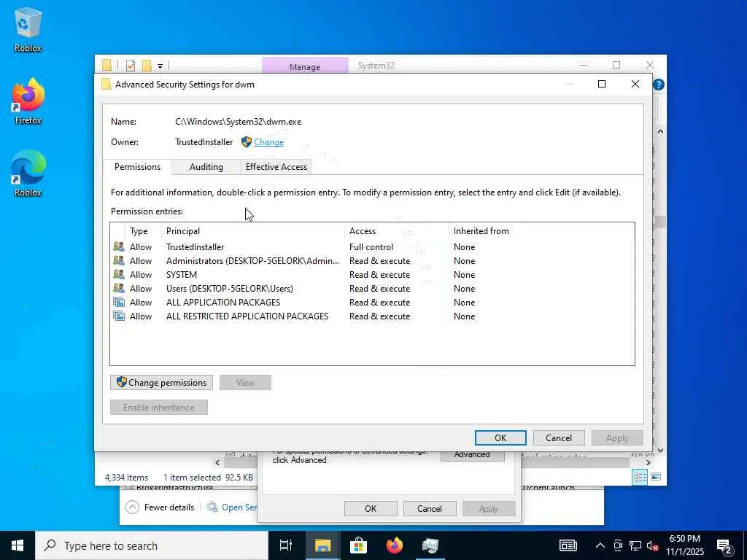This screenshot has height=560, width=747.
Task: Select the TrustedInstaller Full control text
Action: pyautogui.click(x=371, y=247)
